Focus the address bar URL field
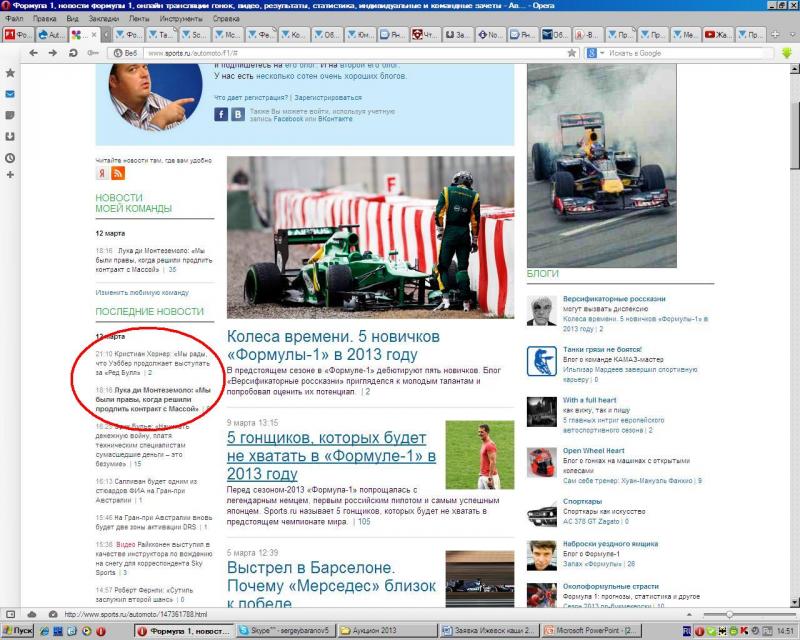The image size is (800, 640). pyautogui.click(x=355, y=53)
